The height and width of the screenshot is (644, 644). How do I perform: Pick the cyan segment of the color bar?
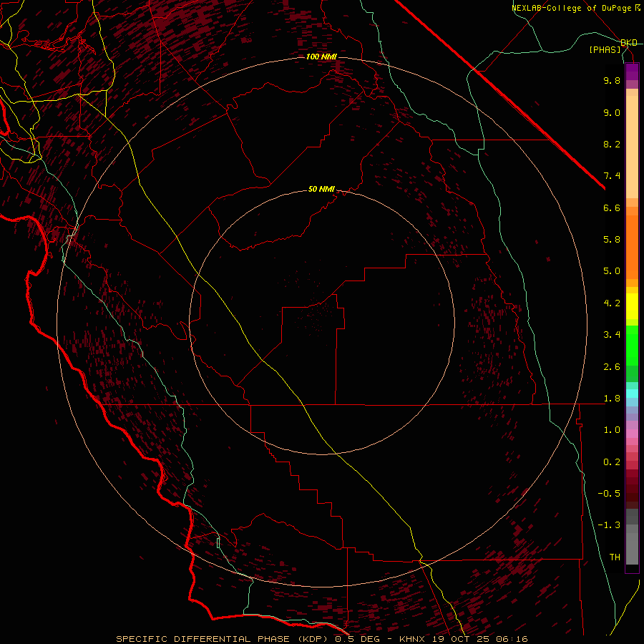tap(632, 393)
